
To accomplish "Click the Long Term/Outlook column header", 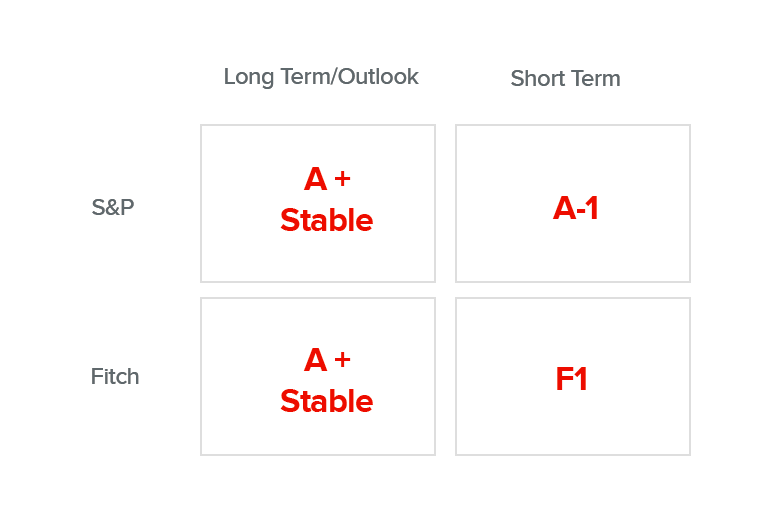I will pos(321,77).
